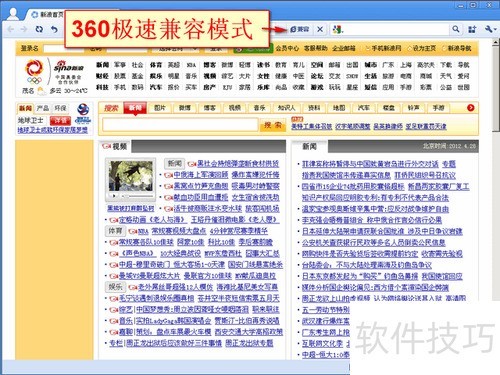Screen dimensions: 500x375
Task: Toggle the 兼容 compatibility mode button
Action: (x=299, y=29)
